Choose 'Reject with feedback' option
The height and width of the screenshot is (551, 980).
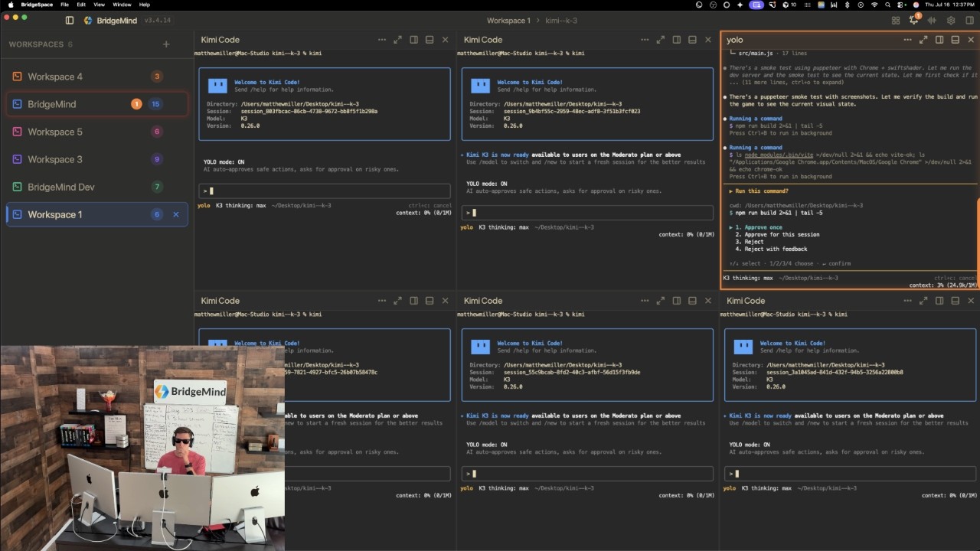point(771,249)
